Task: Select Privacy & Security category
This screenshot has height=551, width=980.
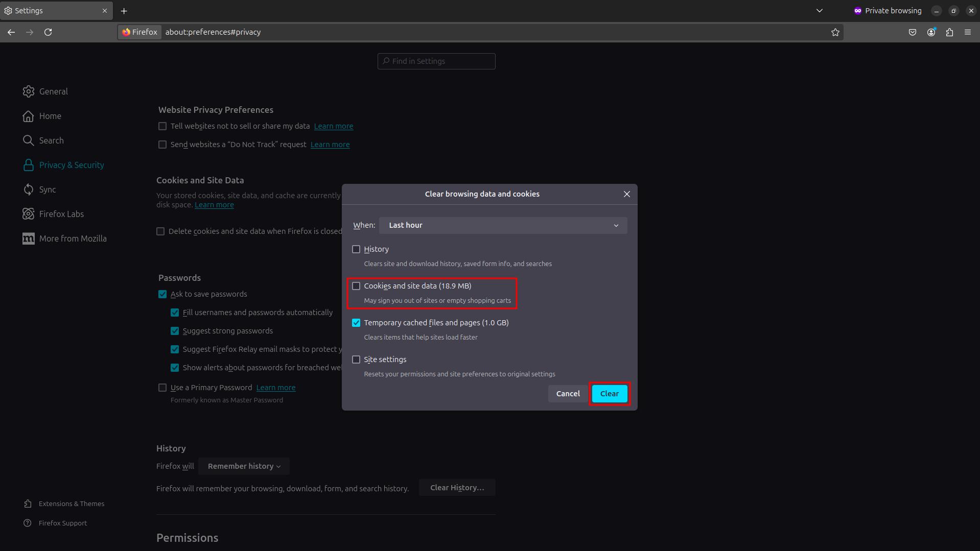Action: coord(63,165)
